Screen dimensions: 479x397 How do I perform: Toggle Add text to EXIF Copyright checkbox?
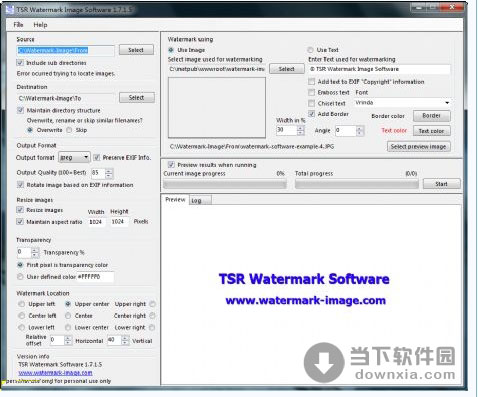311,82
